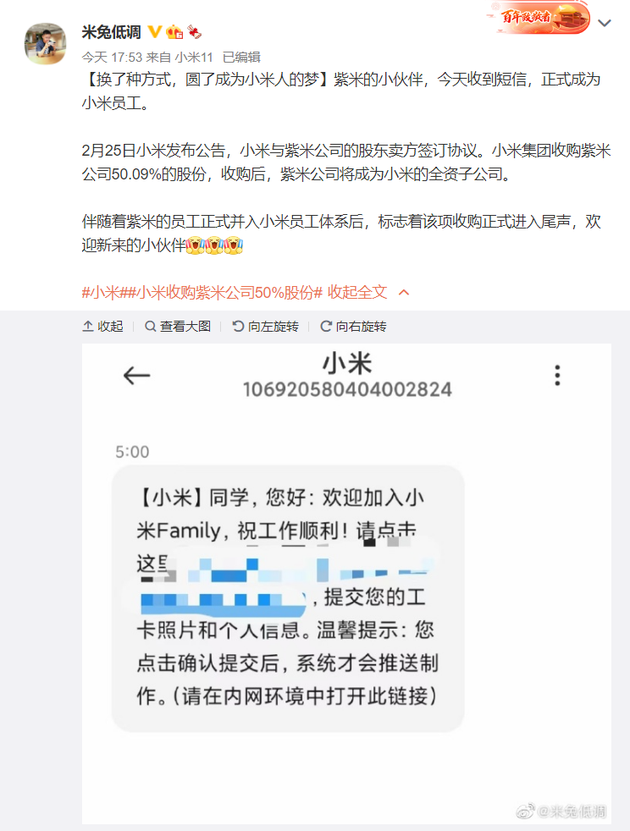Click the three-dot menu in SMS screenshot
Image resolution: width=630 pixels, height=831 pixels.
point(557,375)
